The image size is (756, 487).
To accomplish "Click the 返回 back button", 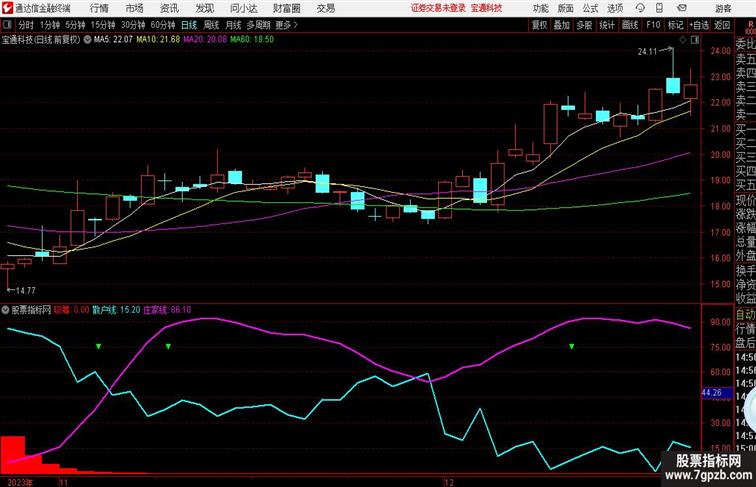I will click(722, 25).
